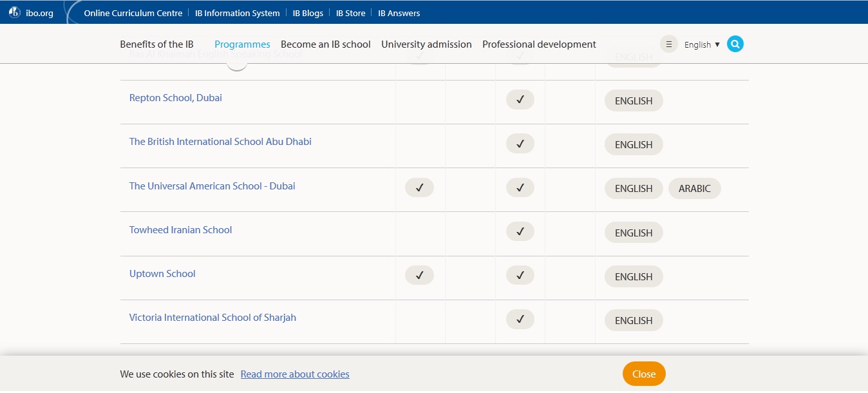Open the English language dropdown
This screenshot has width=868, height=393.
(x=702, y=44)
